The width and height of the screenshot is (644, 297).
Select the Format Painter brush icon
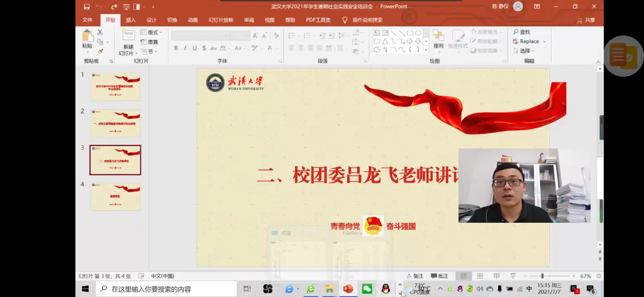100,51
